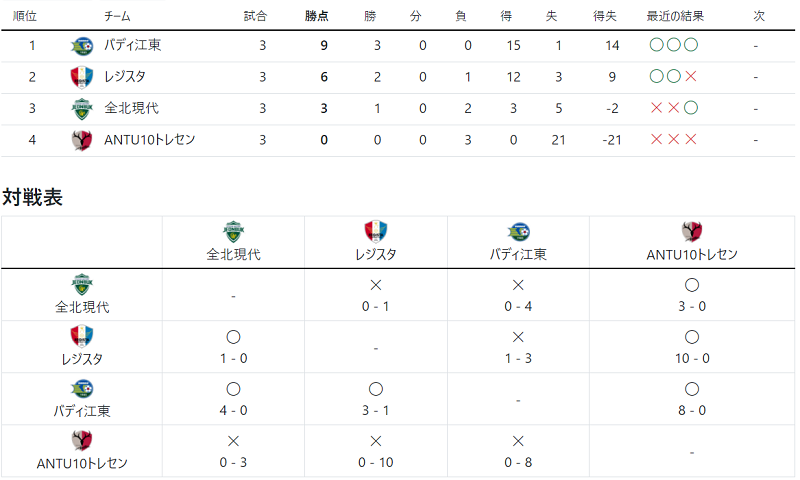Open the 0 - 4 全北現代 match result

click(518, 307)
